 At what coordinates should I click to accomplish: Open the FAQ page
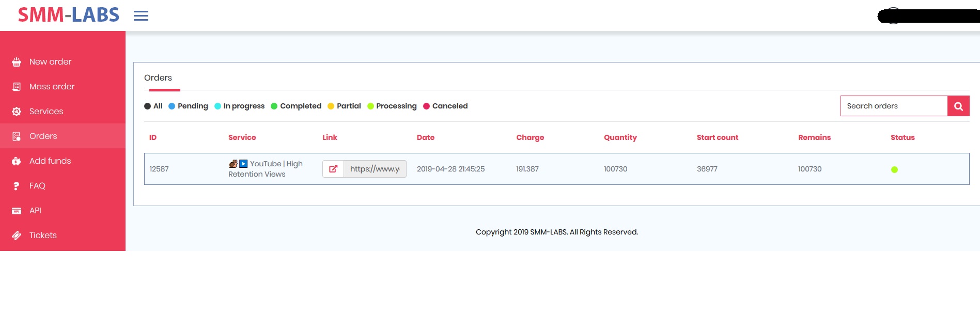pos(63,185)
